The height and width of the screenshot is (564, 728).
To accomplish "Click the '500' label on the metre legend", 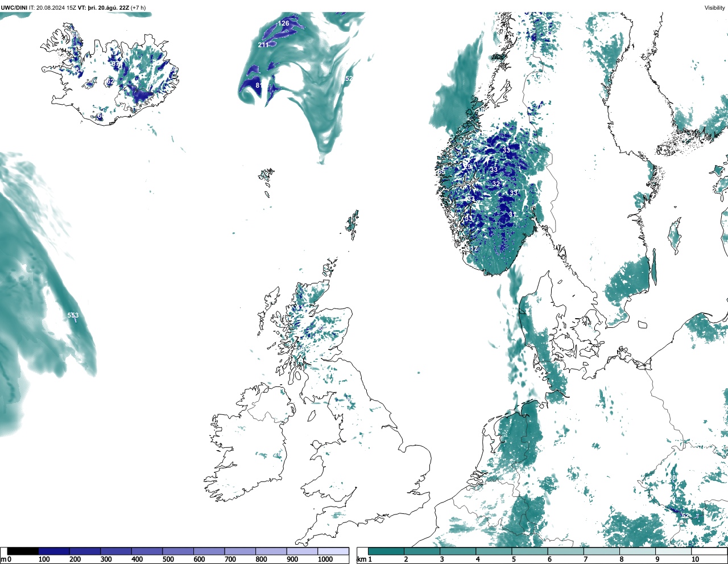I will (168, 559).
